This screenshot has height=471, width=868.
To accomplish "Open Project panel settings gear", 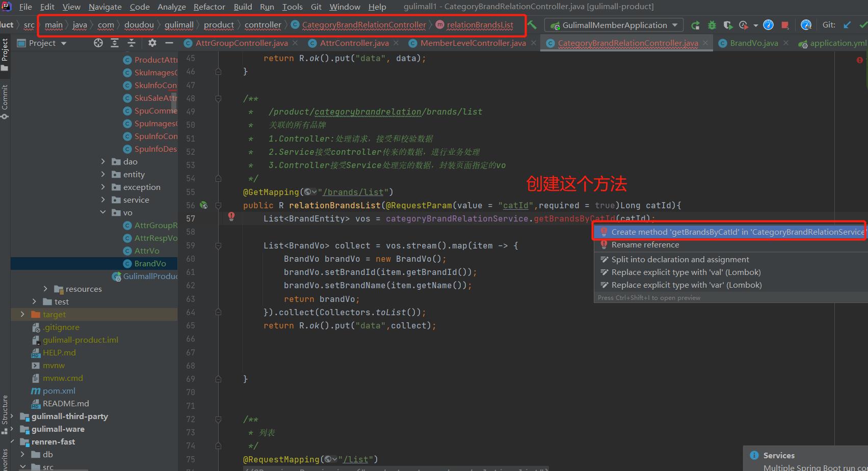I will pos(152,43).
